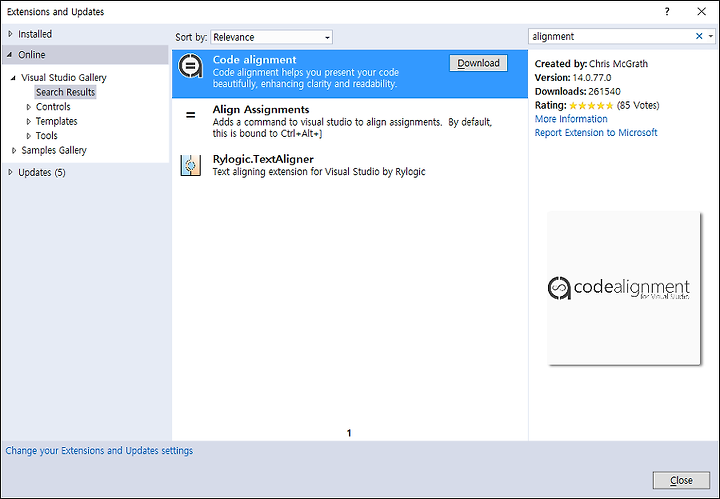Close the Extensions and Updates dialog
The image size is (720, 499).
tap(681, 480)
